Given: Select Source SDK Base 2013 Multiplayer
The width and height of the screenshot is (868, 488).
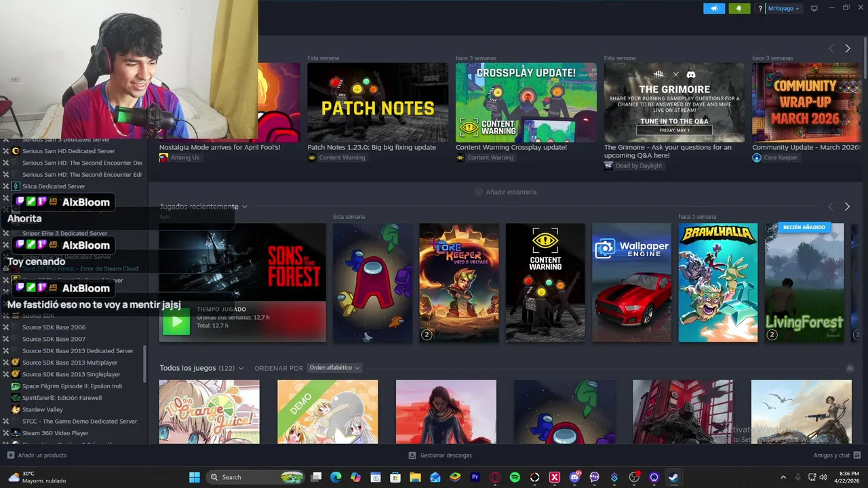Looking at the screenshot, I should point(70,363).
